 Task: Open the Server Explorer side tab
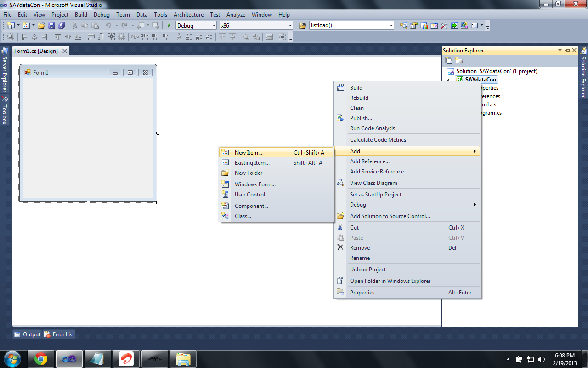click(x=5, y=70)
